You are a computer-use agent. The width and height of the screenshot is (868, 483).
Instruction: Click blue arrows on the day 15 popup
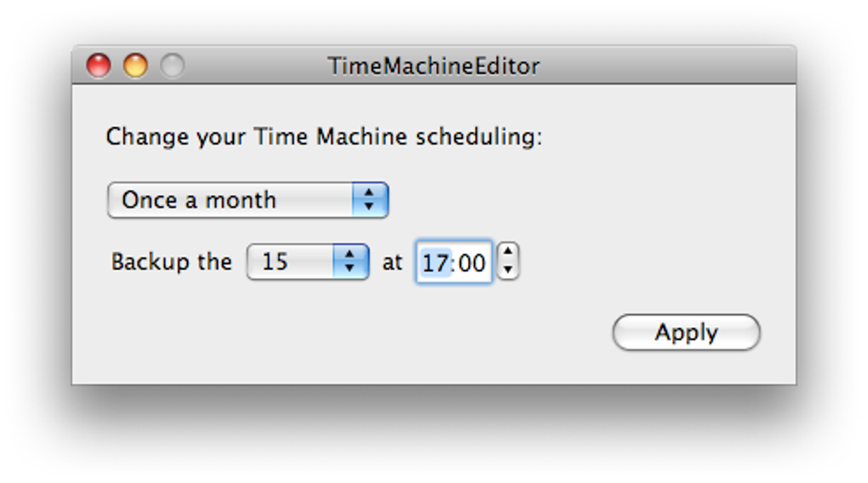pos(350,262)
